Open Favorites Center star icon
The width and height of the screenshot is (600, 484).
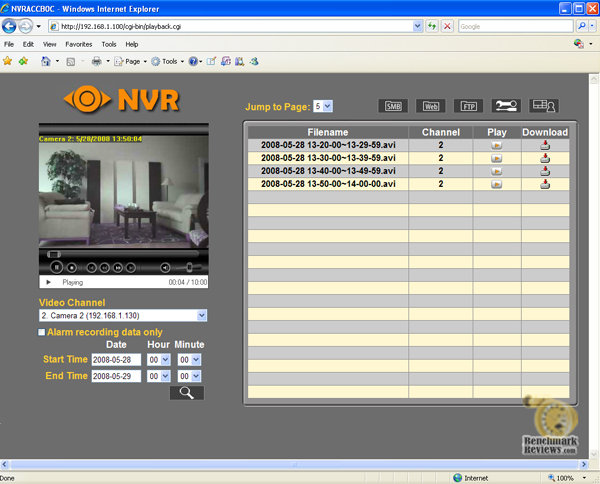[x=7, y=61]
